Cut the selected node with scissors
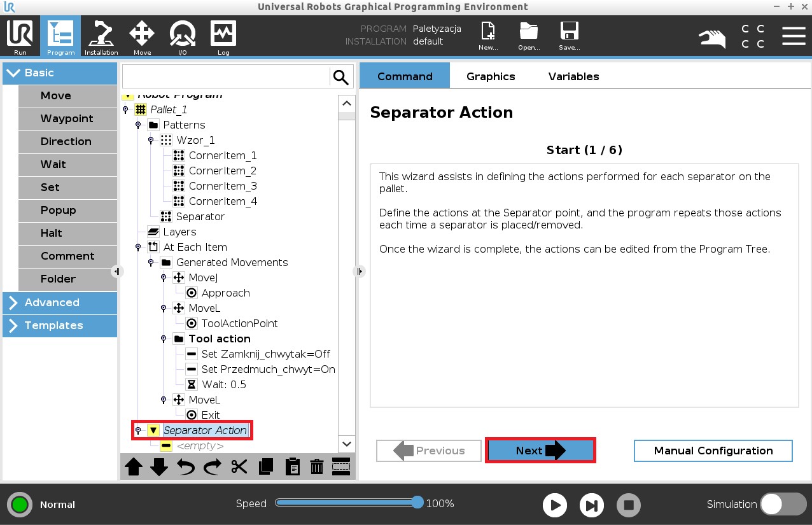 [x=239, y=467]
